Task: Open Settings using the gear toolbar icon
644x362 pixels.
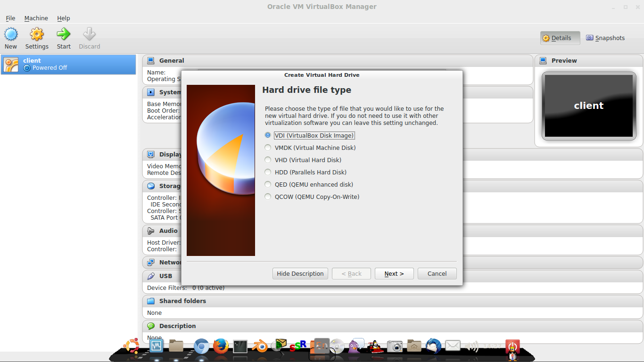Action: click(37, 34)
